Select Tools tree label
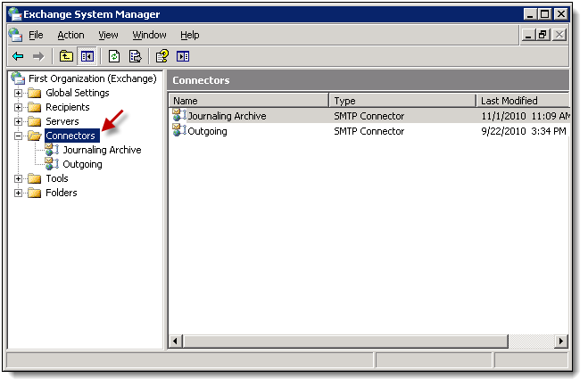The width and height of the screenshot is (588, 387). click(x=57, y=178)
